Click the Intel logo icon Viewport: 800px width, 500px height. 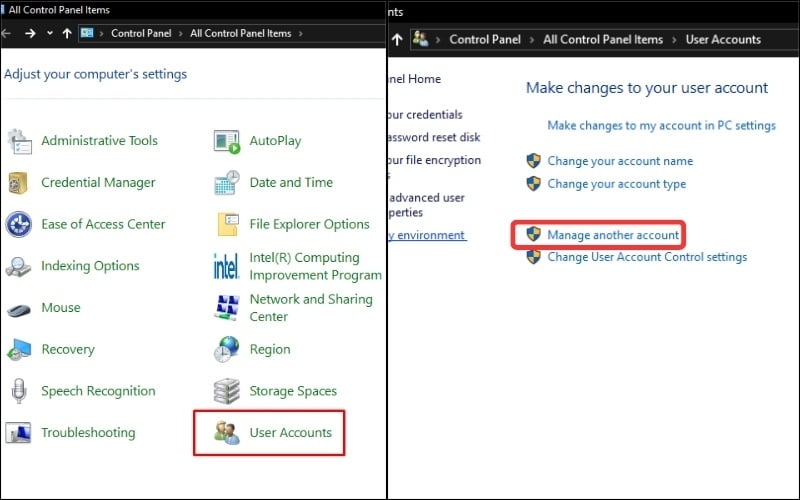click(x=226, y=266)
